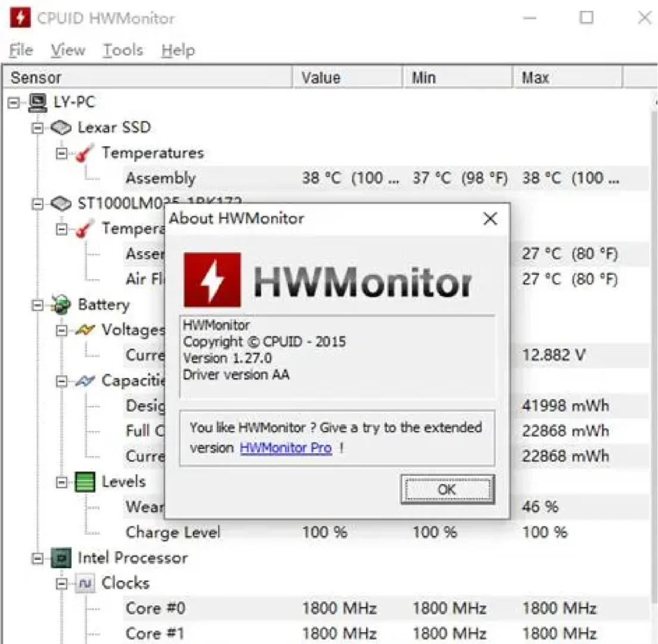Close the About HWMonitor dialog

[x=490, y=219]
